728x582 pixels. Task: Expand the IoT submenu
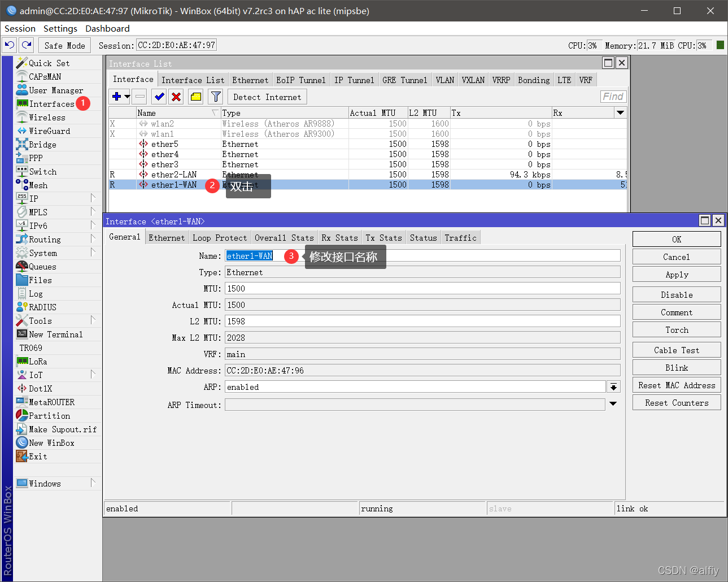tap(93, 375)
